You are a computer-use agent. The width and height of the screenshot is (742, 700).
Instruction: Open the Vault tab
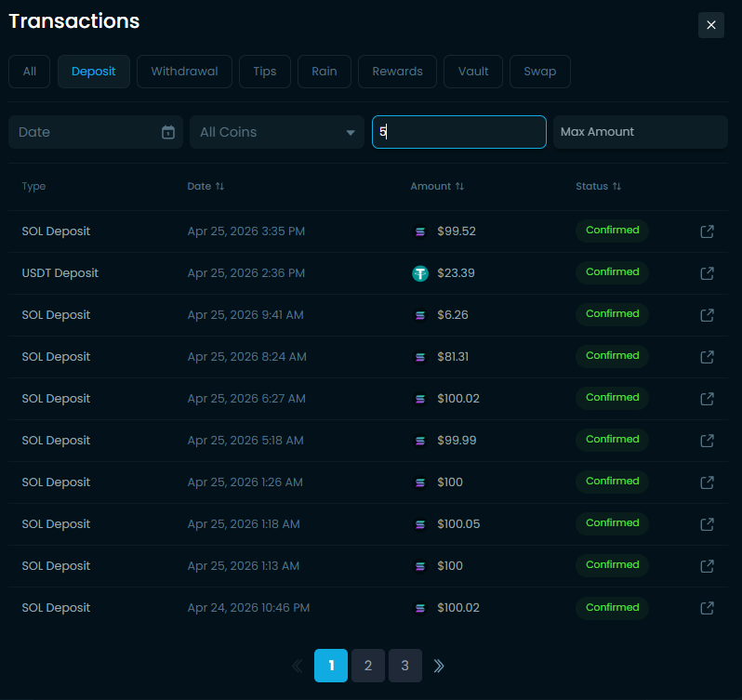tap(473, 72)
